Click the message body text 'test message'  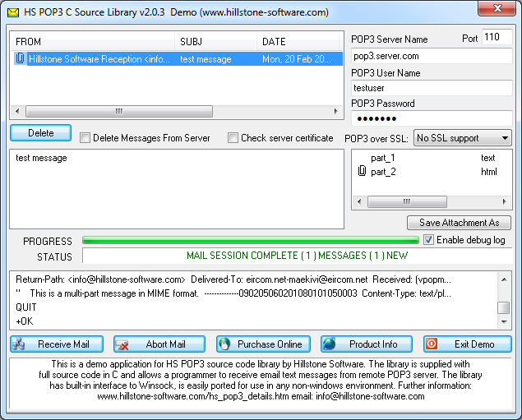point(41,158)
